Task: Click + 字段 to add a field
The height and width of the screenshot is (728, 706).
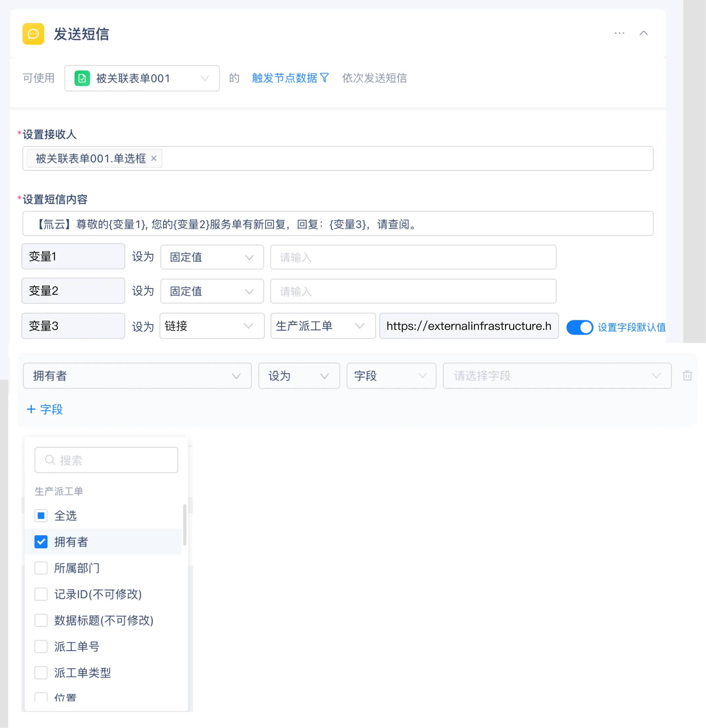Action: coord(45,409)
